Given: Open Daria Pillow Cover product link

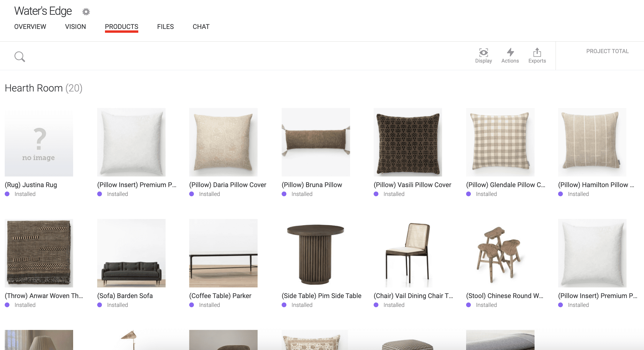Looking at the screenshot, I should point(227,185).
